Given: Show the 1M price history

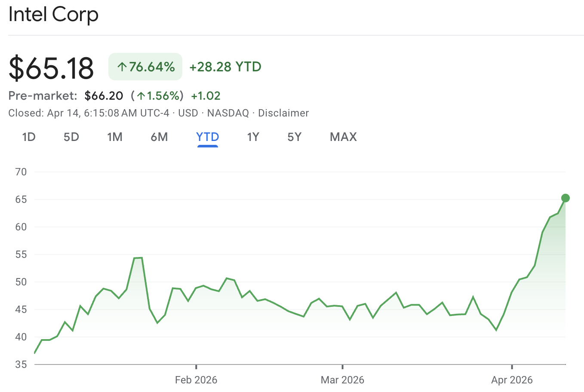Looking at the screenshot, I should pyautogui.click(x=115, y=137).
